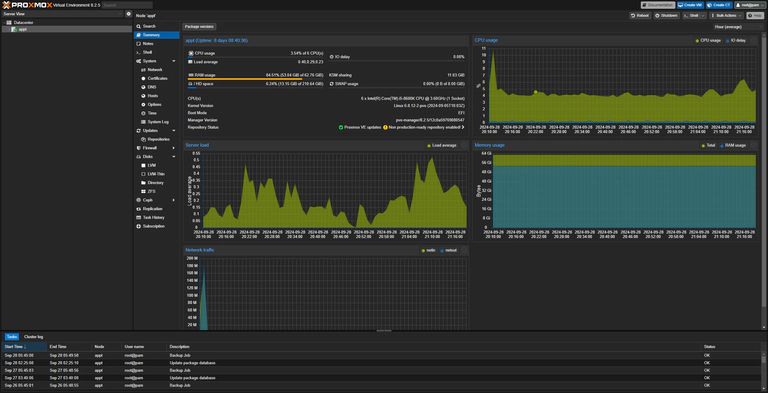The image size is (768, 393).
Task: Open the Server View gear settings
Action: click(128, 14)
